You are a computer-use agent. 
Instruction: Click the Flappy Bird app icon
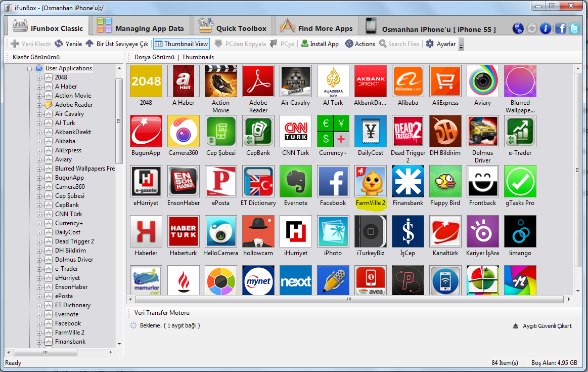445,181
